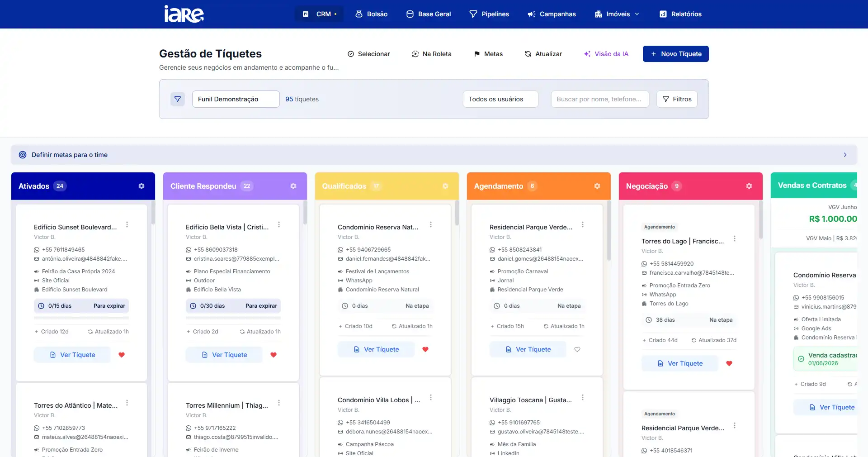Click Ver Tíquete on Vendas e Contratos card
Screen dimensions: 868x457
point(826,407)
